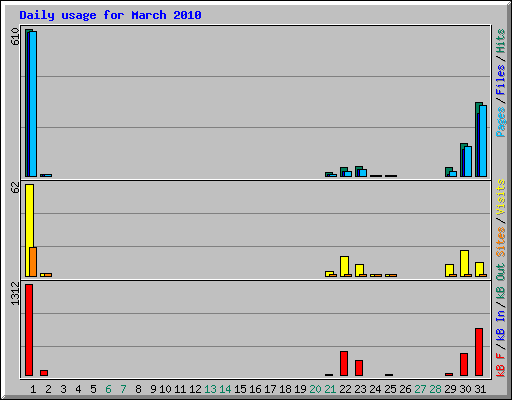Image resolution: width=512 pixels, height=400 pixels.
Task: Select the cyan Pages bar for day 30
Action: coord(468,162)
